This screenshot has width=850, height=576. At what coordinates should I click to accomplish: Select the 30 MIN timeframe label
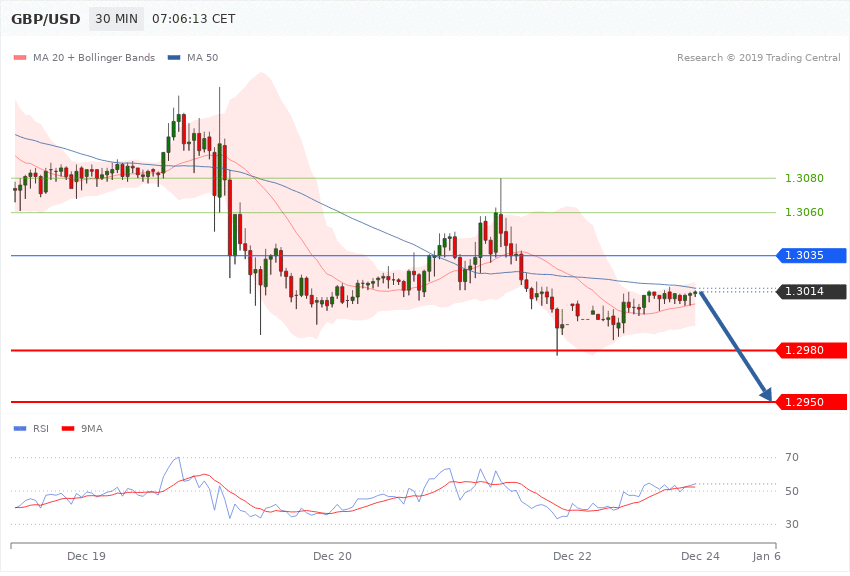coord(117,19)
